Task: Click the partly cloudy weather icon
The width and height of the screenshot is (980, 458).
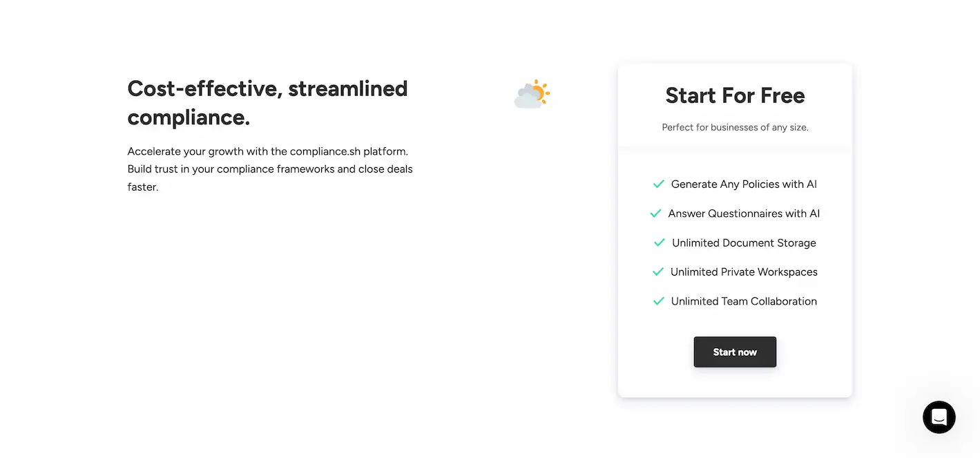Action: click(531, 93)
